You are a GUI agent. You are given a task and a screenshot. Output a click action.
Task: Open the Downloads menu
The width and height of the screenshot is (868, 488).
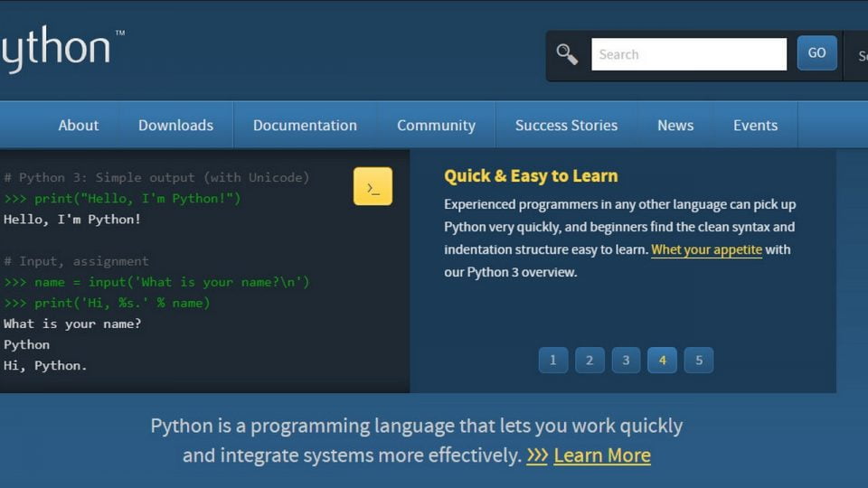pos(175,126)
